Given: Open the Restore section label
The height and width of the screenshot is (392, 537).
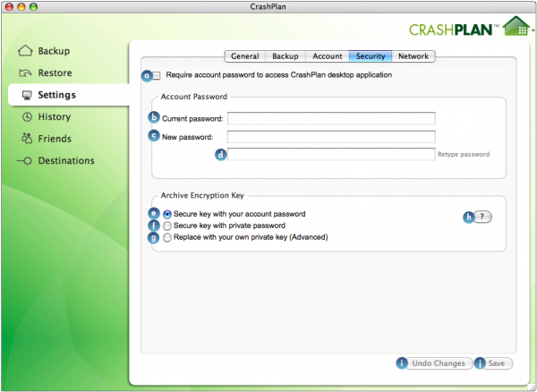Looking at the screenshot, I should tap(55, 72).
